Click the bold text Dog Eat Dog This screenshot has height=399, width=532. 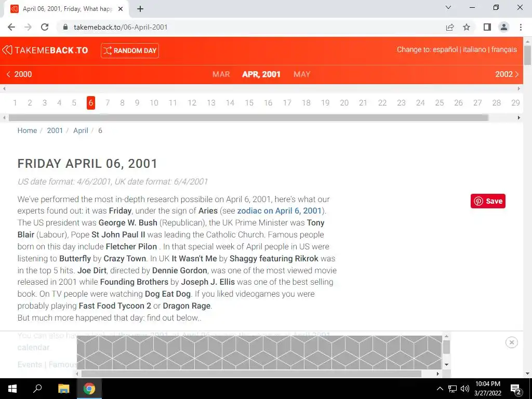[168, 294]
